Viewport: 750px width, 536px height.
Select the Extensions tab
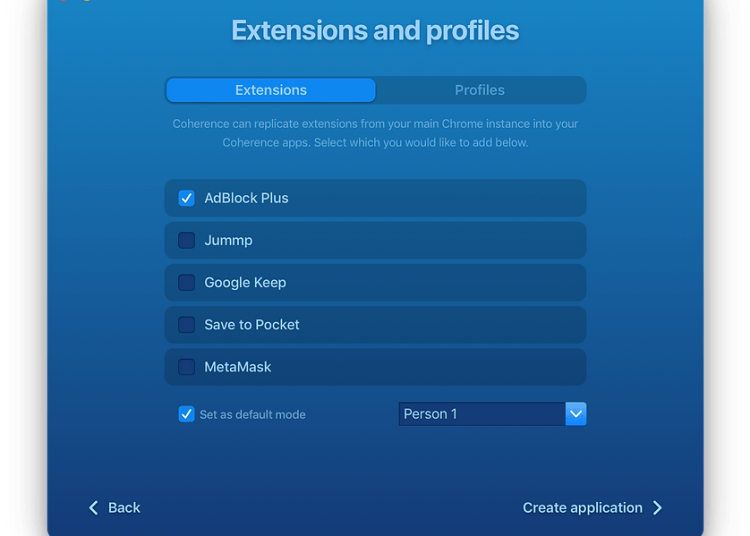coord(271,90)
